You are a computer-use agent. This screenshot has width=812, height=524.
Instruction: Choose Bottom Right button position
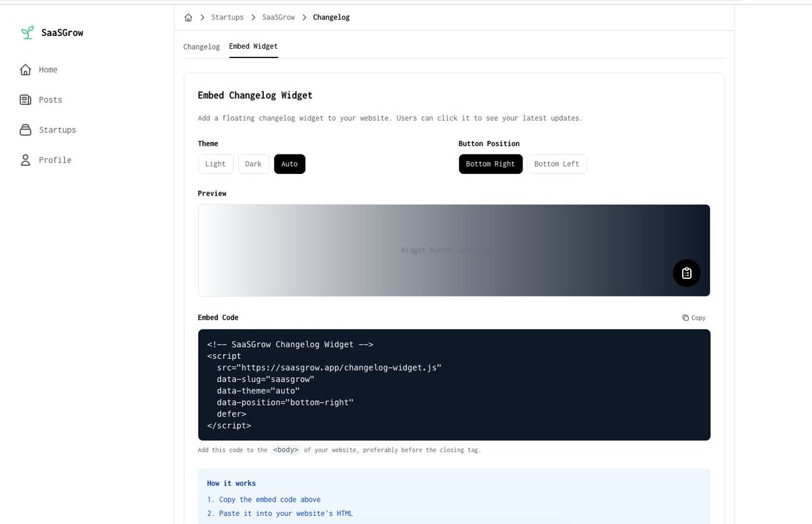pos(491,164)
